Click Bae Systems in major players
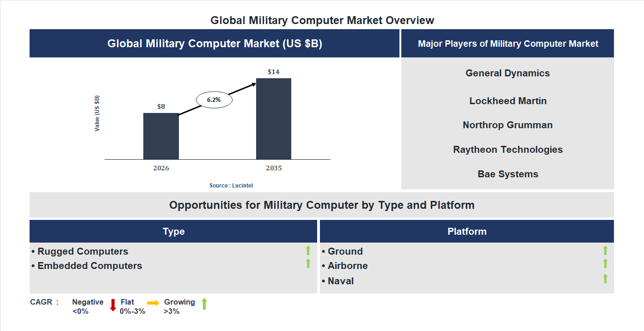644x331 pixels. click(508, 174)
